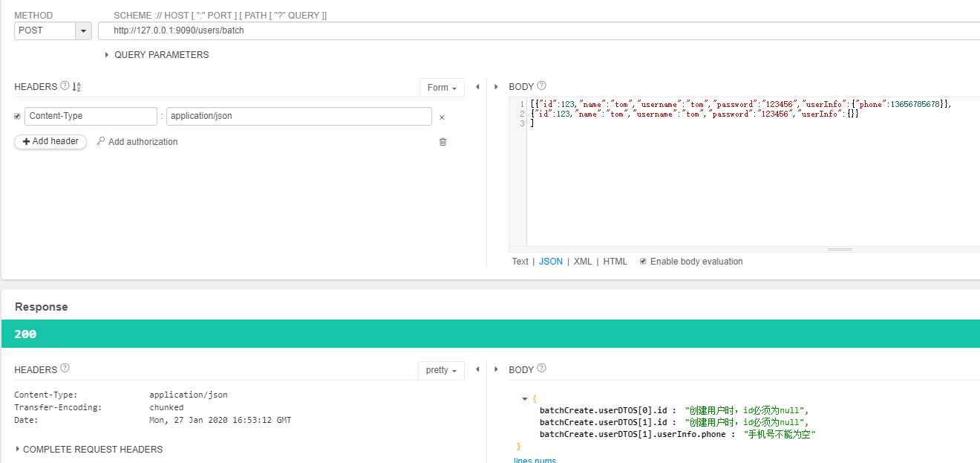Viewport: 980px width, 463px height.
Task: Uncheck the Content-Type header checkbox
Action: coord(18,117)
